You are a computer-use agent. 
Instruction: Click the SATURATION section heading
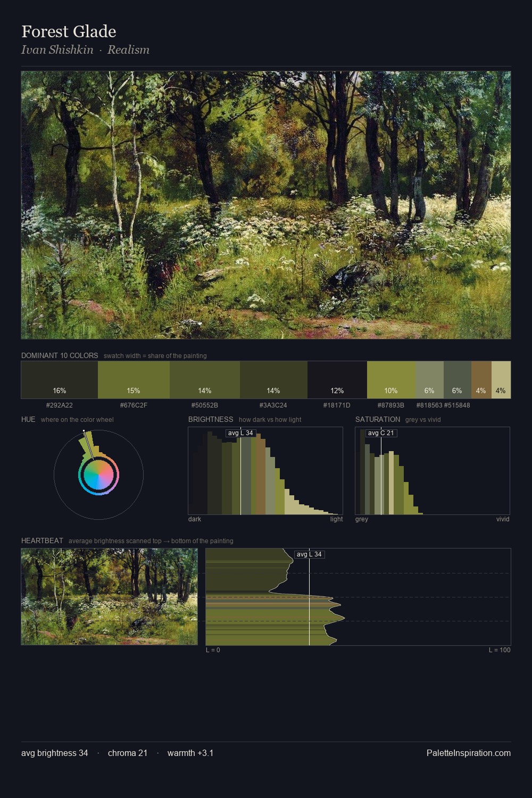pos(378,419)
